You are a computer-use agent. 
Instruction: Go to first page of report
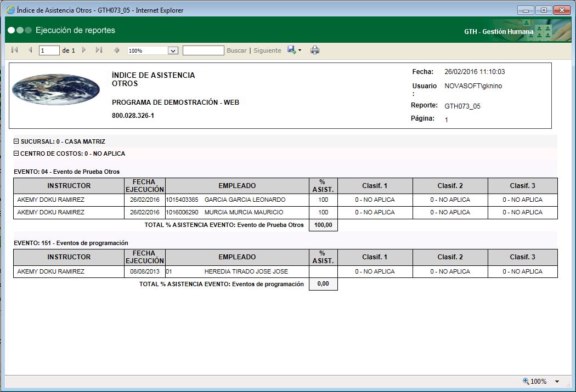[14, 50]
